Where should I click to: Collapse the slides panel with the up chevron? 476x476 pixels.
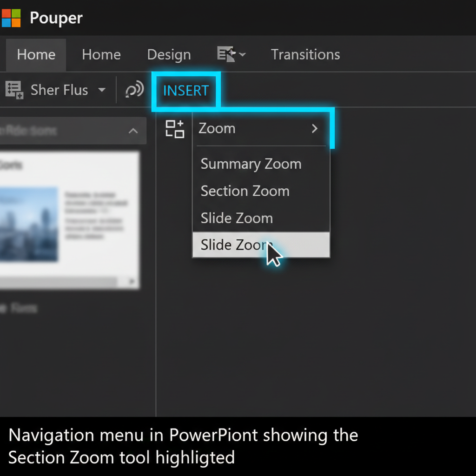coord(132,131)
